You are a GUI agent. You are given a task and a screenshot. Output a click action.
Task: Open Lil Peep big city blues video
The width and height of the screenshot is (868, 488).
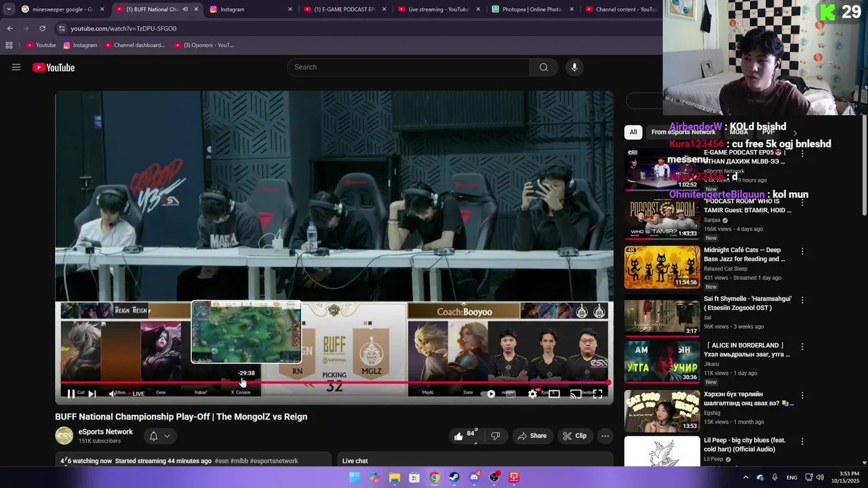[662, 451]
